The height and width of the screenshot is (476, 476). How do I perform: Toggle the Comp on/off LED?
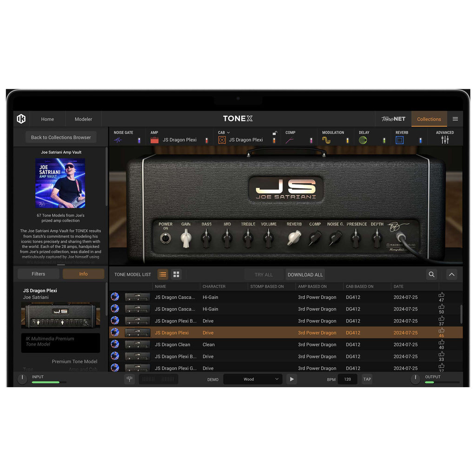311,140
